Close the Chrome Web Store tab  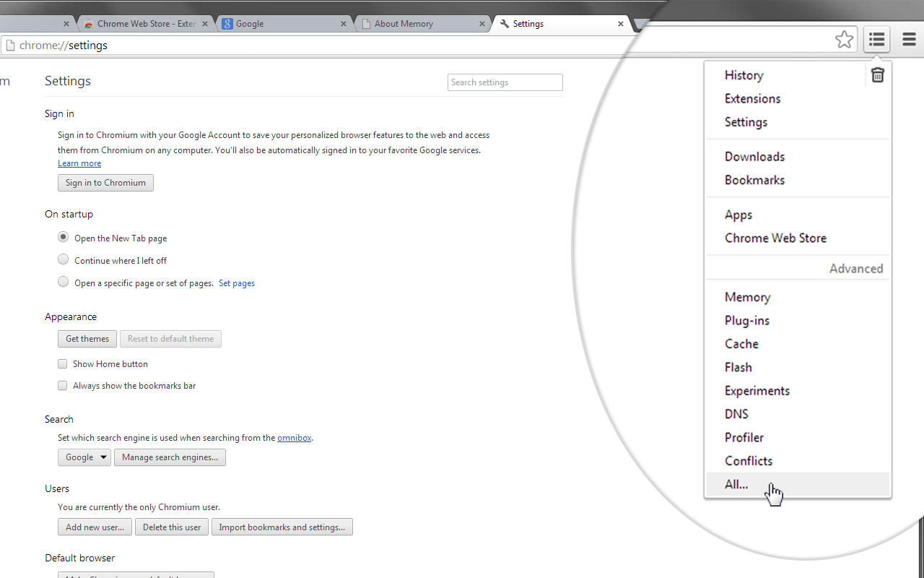(x=205, y=24)
